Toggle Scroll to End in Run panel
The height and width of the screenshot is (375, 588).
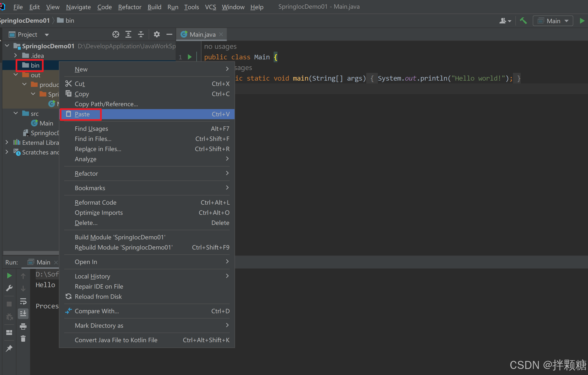pos(23,313)
